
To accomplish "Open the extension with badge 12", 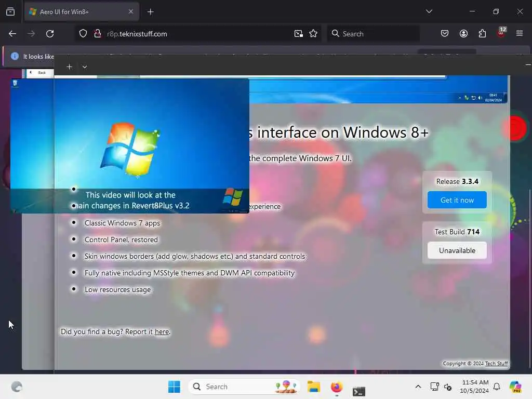I will click(501, 33).
